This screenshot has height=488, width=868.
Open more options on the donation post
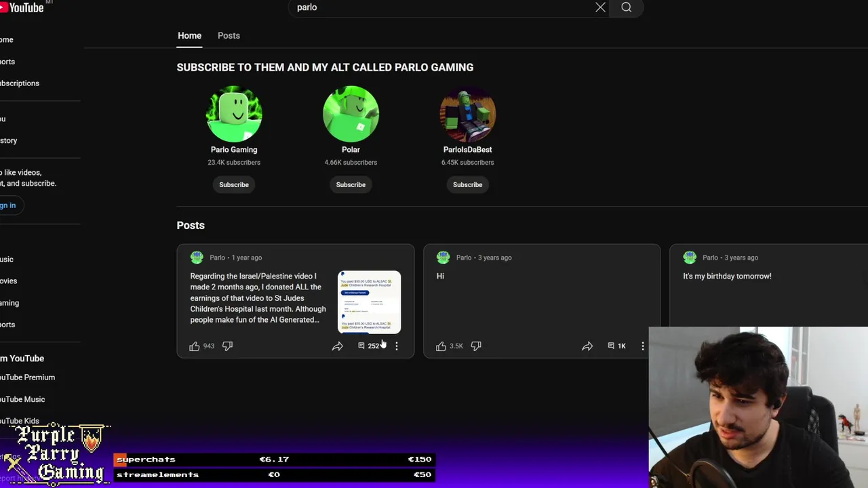[x=397, y=346]
